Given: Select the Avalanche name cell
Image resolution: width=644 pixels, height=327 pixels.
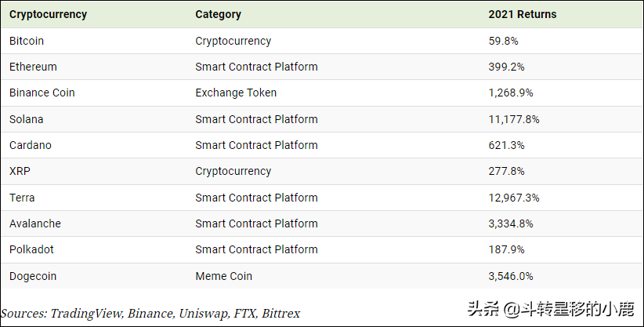Looking at the screenshot, I should click(x=35, y=223).
